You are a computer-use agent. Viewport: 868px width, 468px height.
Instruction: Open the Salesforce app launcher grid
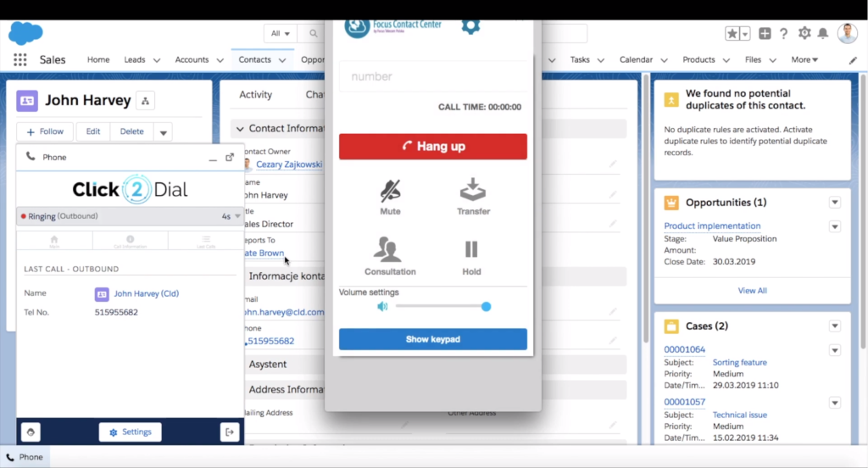click(19, 60)
